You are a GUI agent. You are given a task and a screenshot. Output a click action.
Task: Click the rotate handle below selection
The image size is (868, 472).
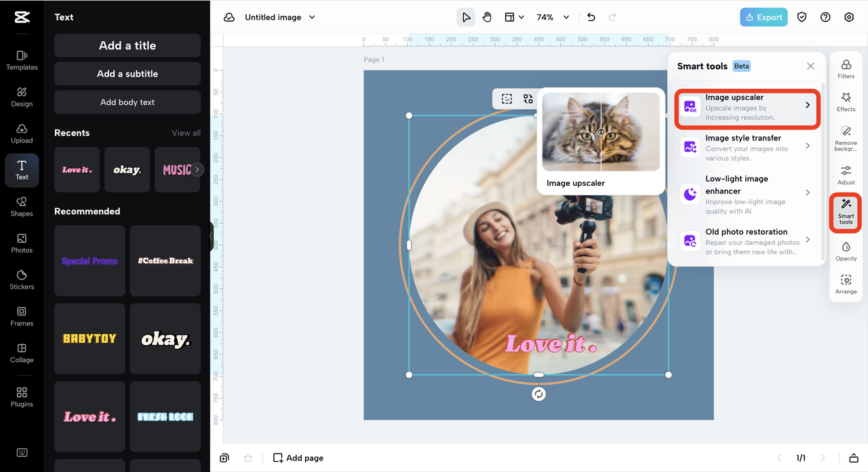coord(538,394)
